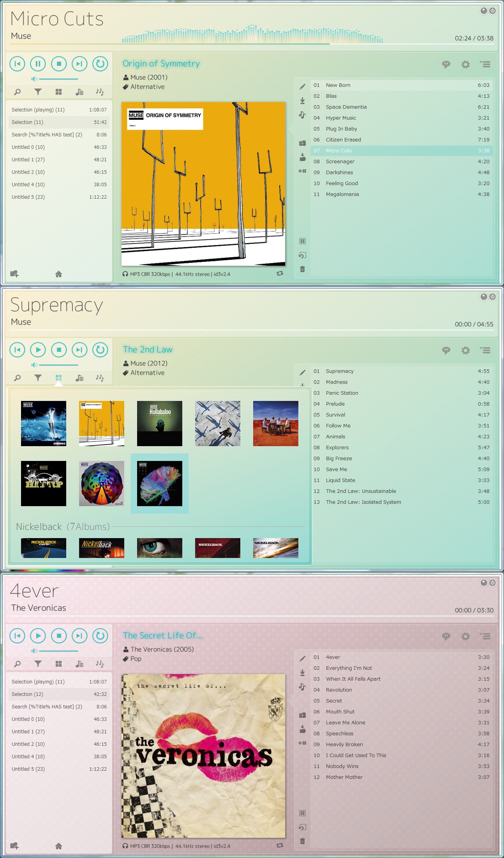Open settings gear in Supremacy window

coord(465,350)
